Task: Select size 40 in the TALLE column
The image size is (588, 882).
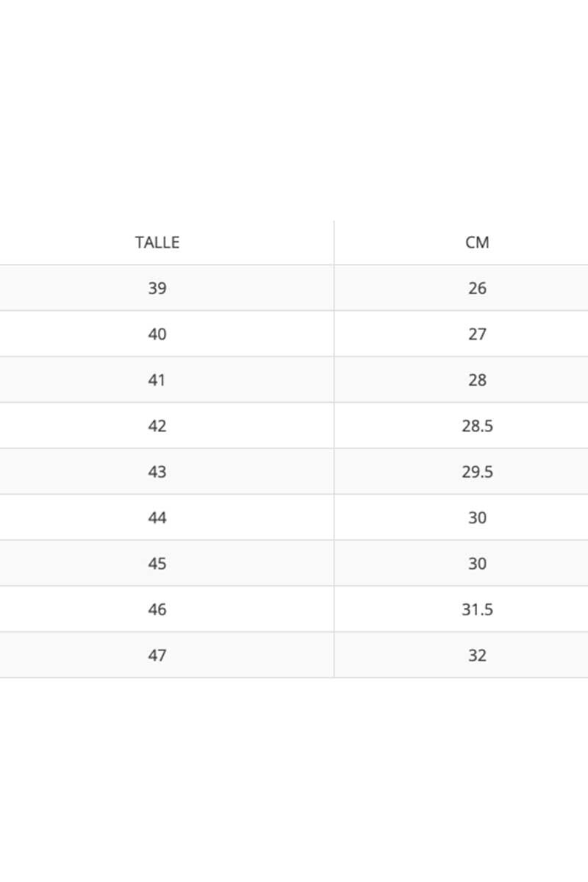Action: pos(157,334)
